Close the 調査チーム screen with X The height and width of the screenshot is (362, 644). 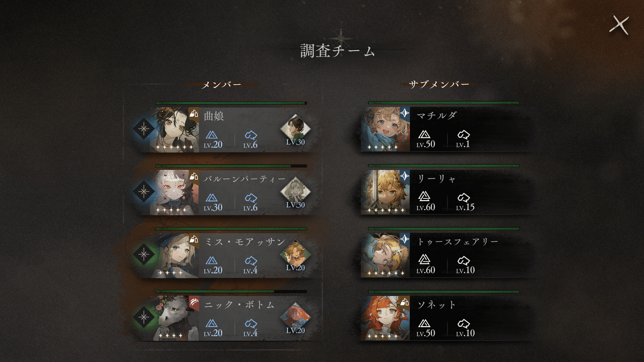pos(619,25)
